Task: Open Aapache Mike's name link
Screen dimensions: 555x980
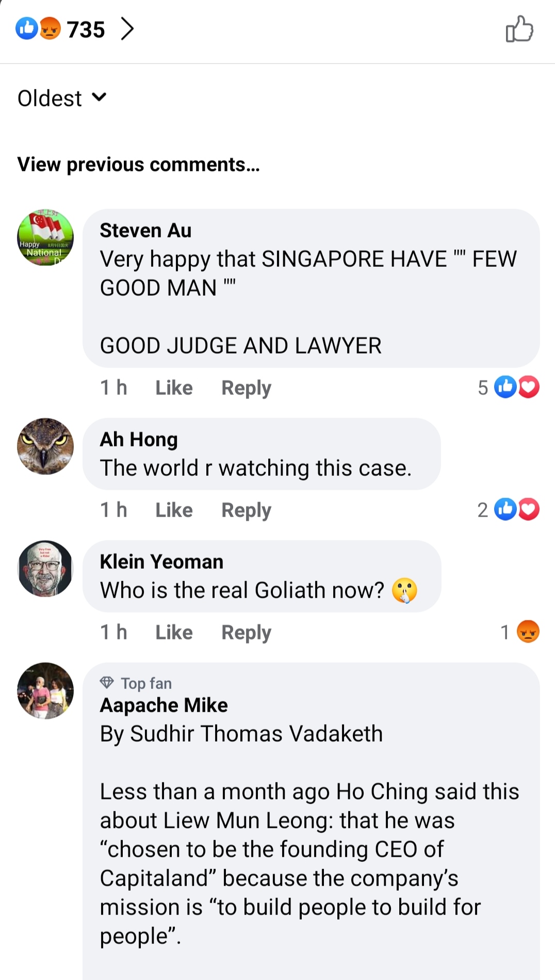Action: click(x=164, y=705)
